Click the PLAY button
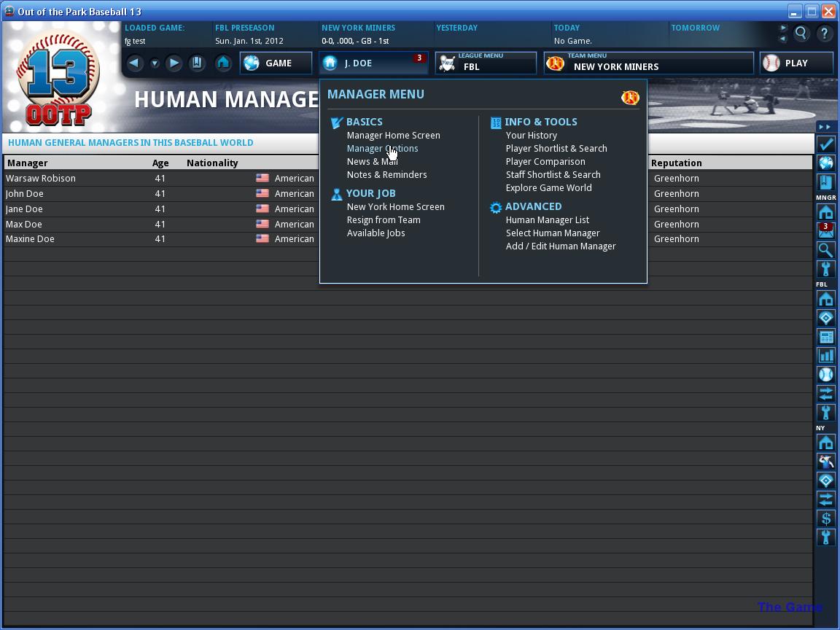This screenshot has width=840, height=630. (796, 63)
